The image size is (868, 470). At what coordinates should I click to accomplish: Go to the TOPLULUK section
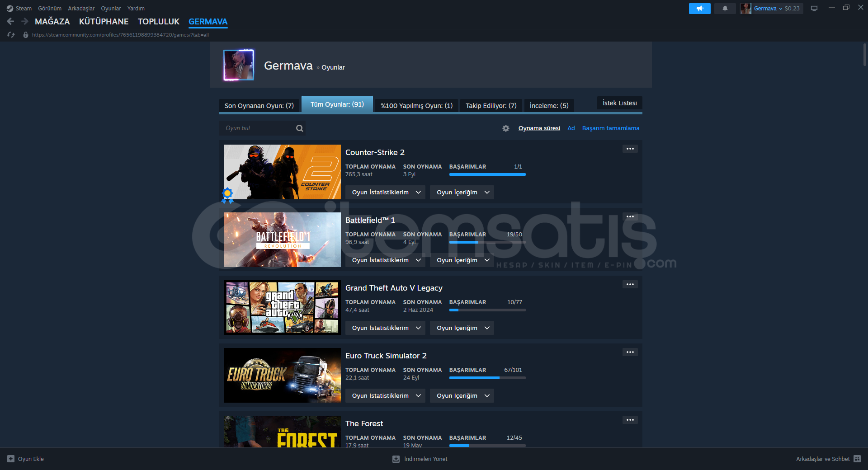(159, 22)
